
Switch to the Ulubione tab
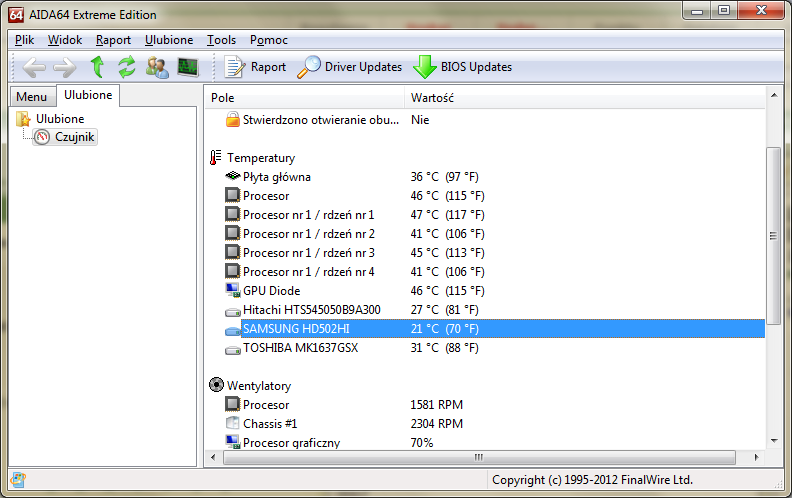tap(88, 95)
